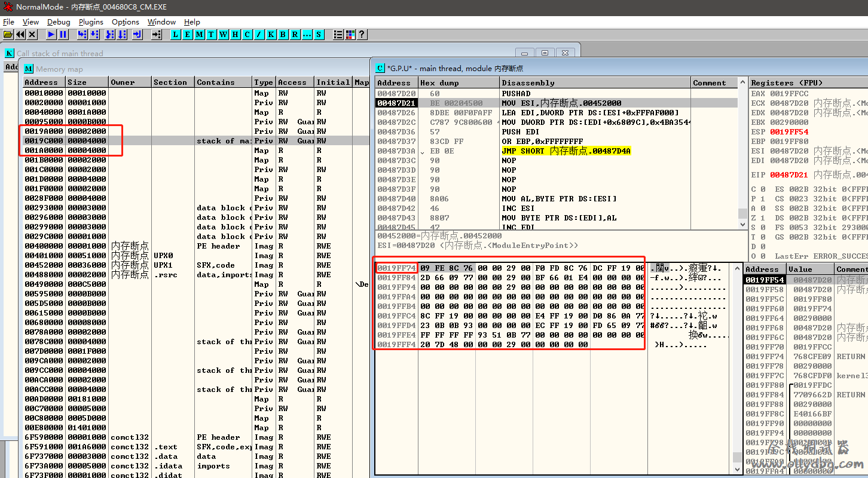Click the Go To Address toolbar icon

[157, 35]
